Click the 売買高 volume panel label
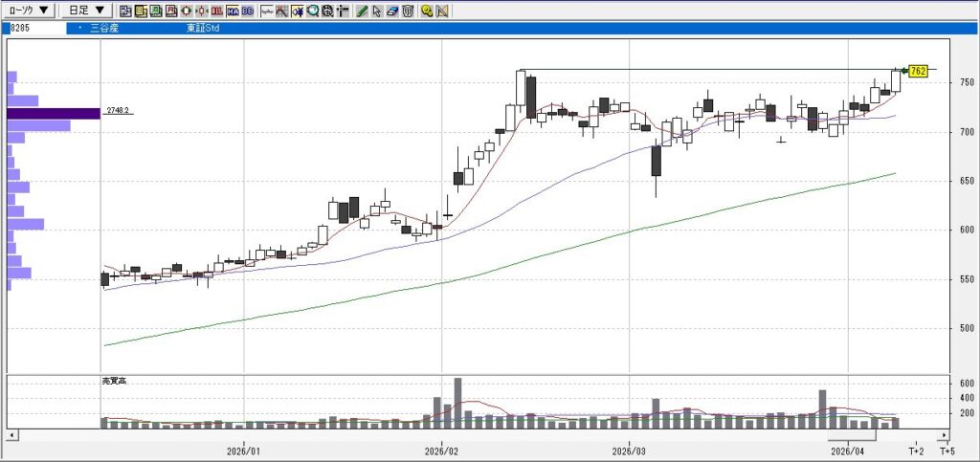Viewport: 980px width, 462px height. 114,381
